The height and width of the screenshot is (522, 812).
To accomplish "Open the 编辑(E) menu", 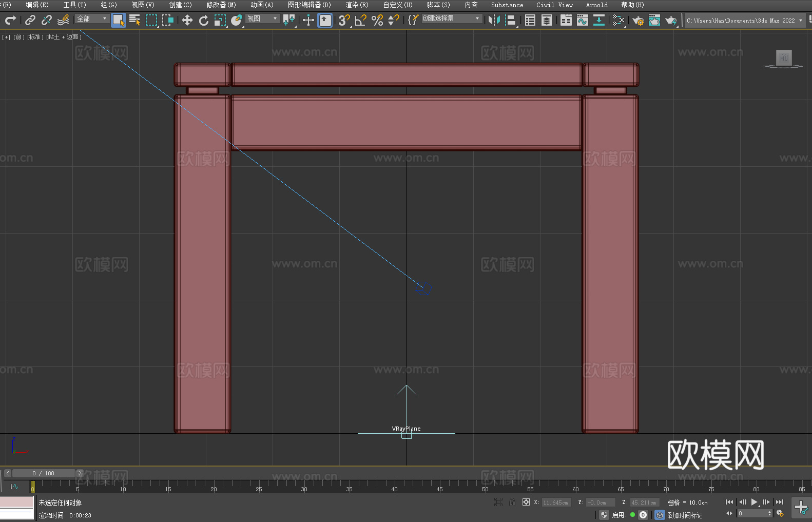I will pos(37,5).
